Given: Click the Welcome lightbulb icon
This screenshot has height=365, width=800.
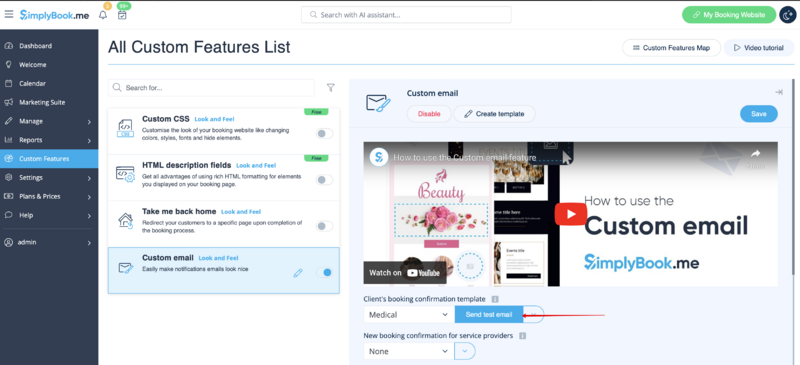Looking at the screenshot, I should (x=8, y=65).
